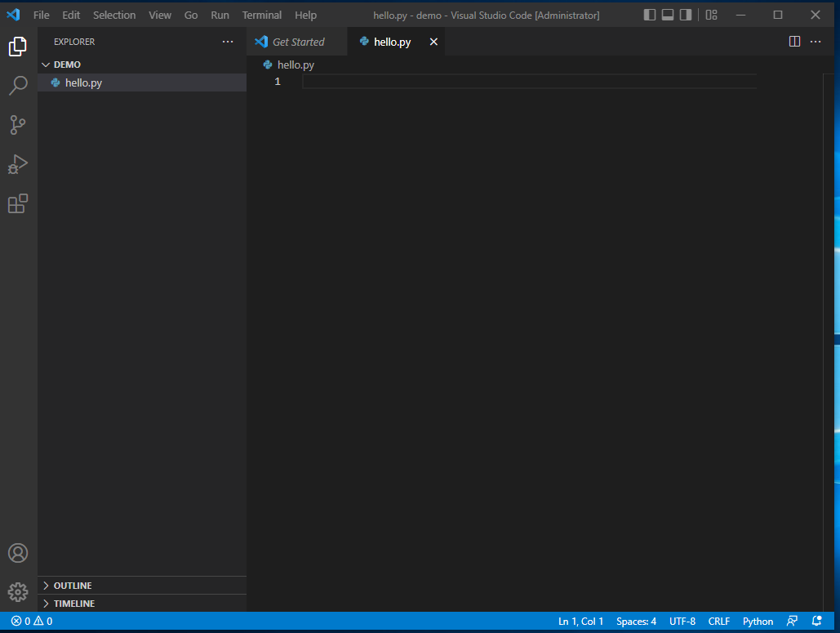Open notifications bell in status bar

point(816,622)
